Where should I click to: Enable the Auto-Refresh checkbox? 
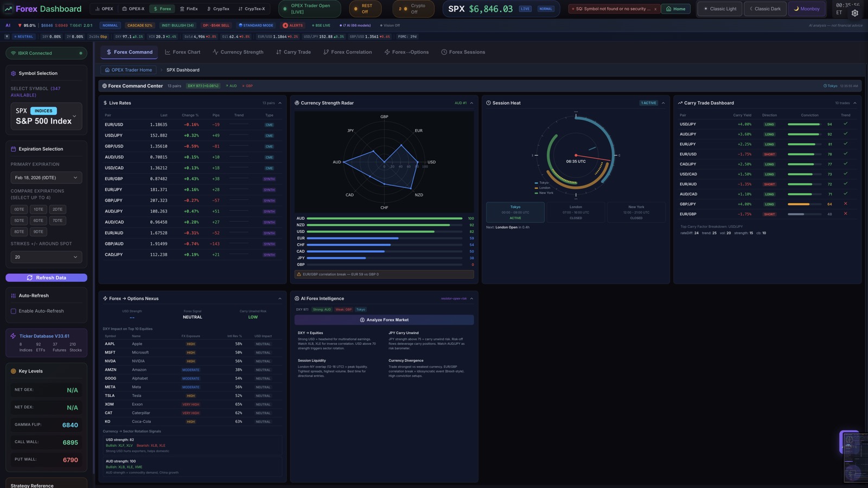tap(13, 311)
